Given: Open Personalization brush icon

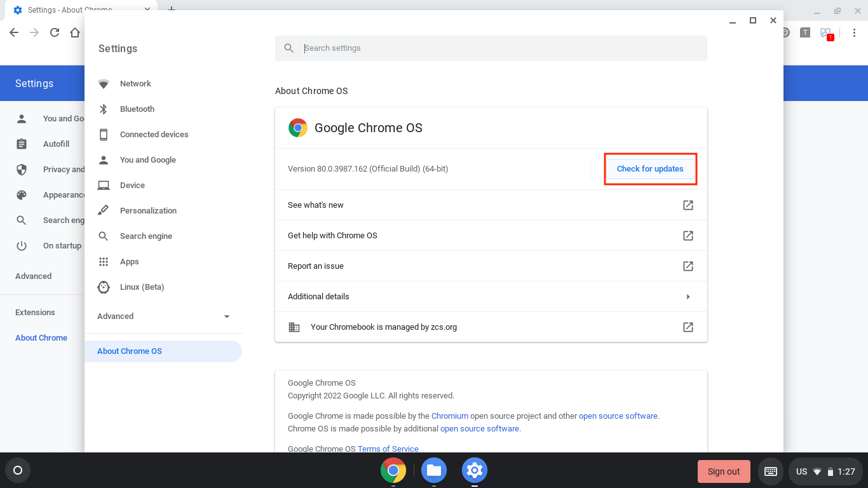Looking at the screenshot, I should pyautogui.click(x=104, y=211).
